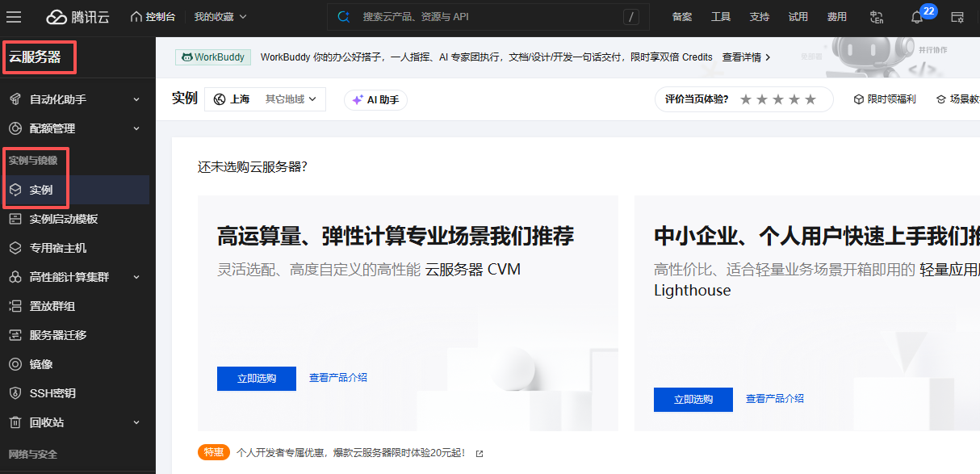The image size is (980, 474).
Task: Expand the 配额管理 sidebar chevron
Action: 136,128
